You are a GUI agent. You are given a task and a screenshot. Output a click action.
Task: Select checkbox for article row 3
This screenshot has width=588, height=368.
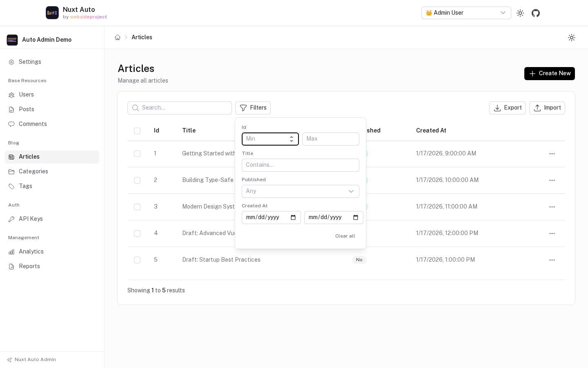[137, 207]
